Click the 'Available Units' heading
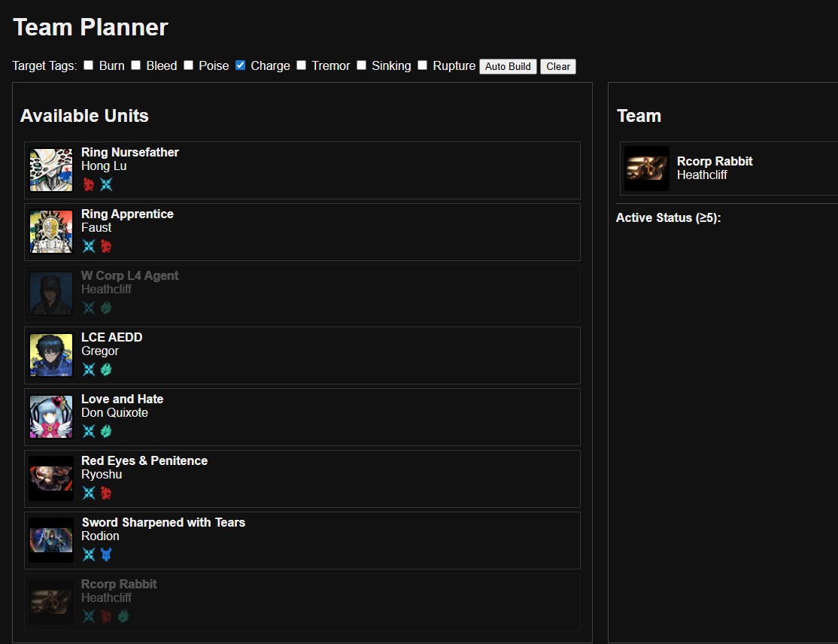Image resolution: width=838 pixels, height=644 pixels. [x=84, y=115]
